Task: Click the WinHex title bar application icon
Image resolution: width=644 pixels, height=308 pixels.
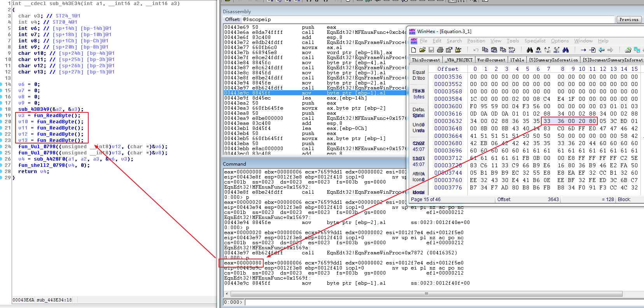Action: pyautogui.click(x=413, y=31)
